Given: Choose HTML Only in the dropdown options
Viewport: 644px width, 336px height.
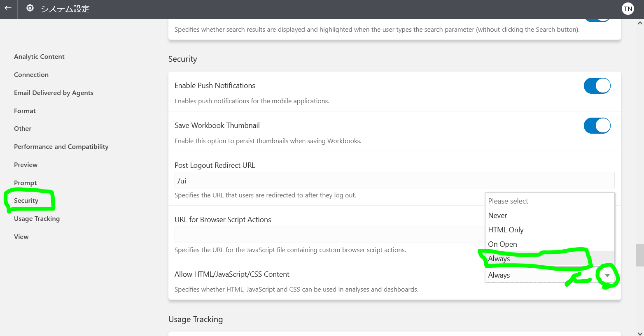Looking at the screenshot, I should click(506, 229).
